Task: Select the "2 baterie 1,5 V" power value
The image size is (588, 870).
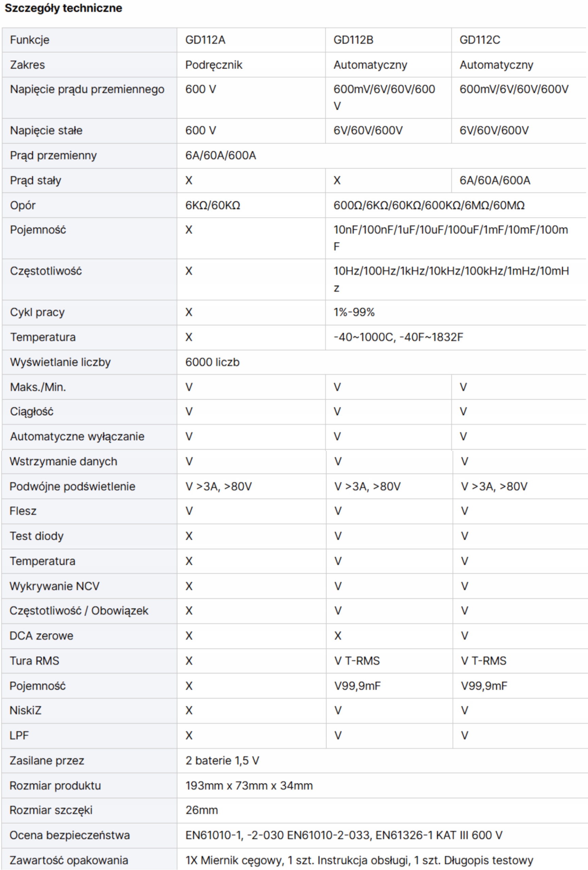Action: [x=222, y=760]
